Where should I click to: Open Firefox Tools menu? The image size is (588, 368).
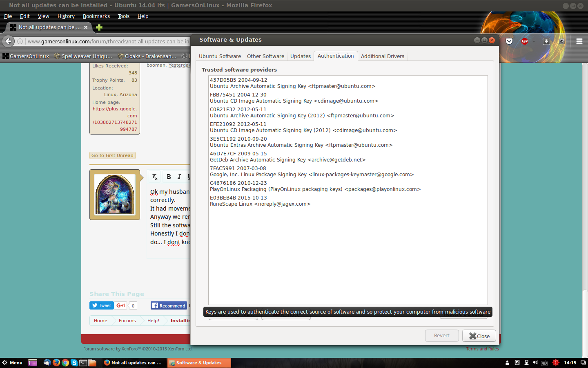coord(124,16)
